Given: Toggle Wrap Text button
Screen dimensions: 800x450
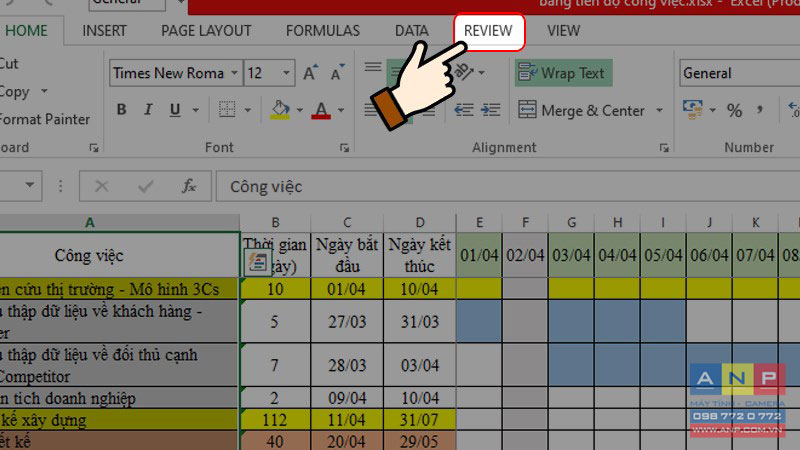Looking at the screenshot, I should (x=563, y=73).
